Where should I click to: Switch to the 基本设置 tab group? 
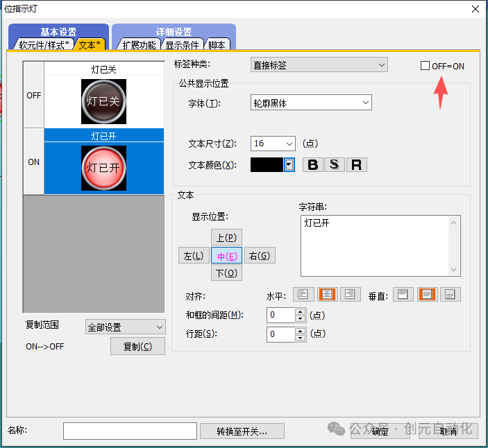58,31
